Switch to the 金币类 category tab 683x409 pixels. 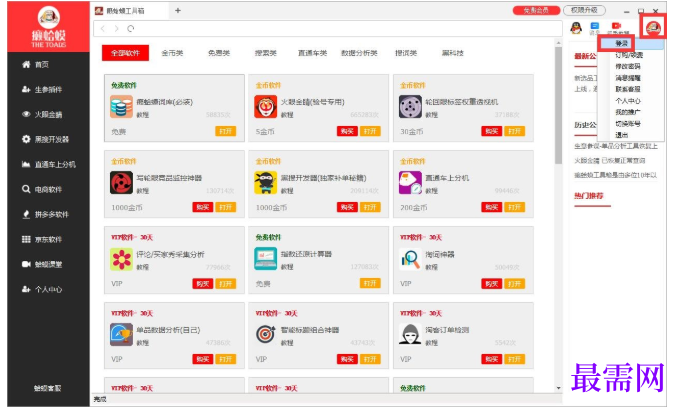[x=172, y=53]
